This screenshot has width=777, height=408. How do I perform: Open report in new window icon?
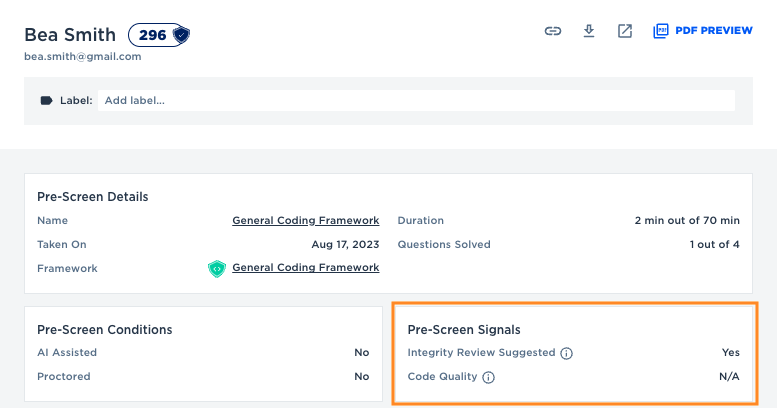pyautogui.click(x=625, y=31)
